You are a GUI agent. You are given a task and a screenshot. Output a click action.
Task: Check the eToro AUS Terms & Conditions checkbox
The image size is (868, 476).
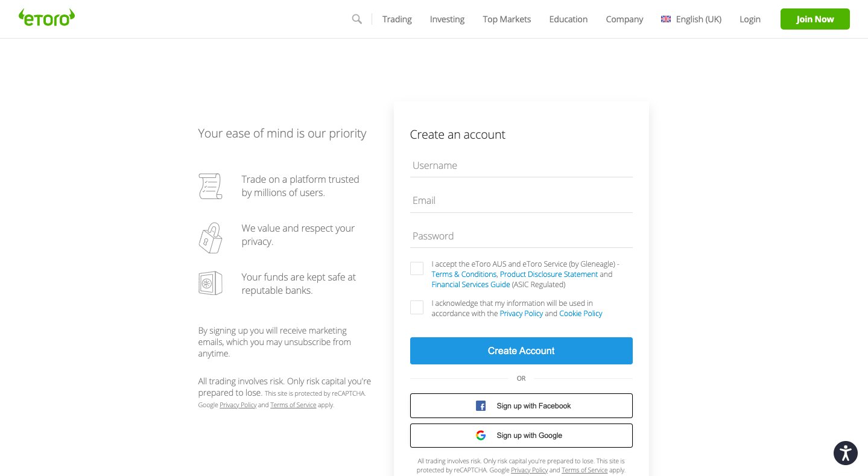click(x=417, y=268)
